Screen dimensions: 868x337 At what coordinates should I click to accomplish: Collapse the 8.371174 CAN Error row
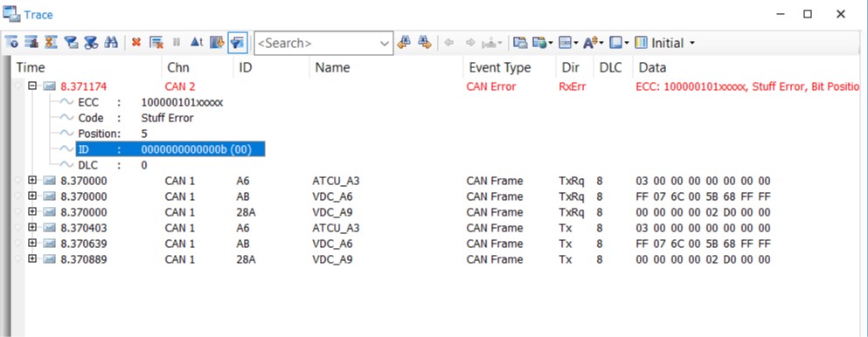pyautogui.click(x=32, y=86)
